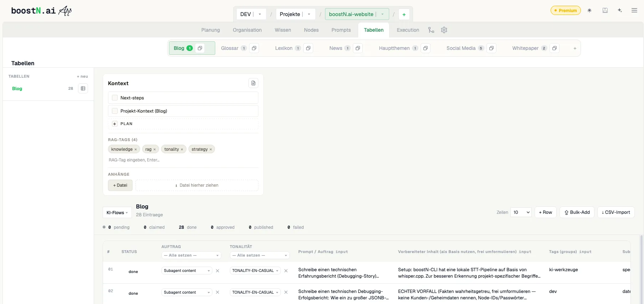Open row 01 TONALITY-EN-CASUAL dropdown

pos(255,271)
